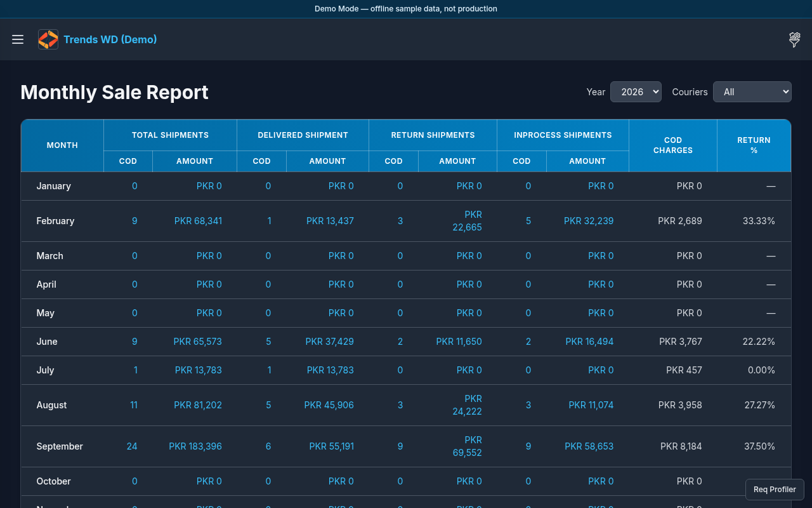Open August total amount PKR 81,202

[198, 405]
